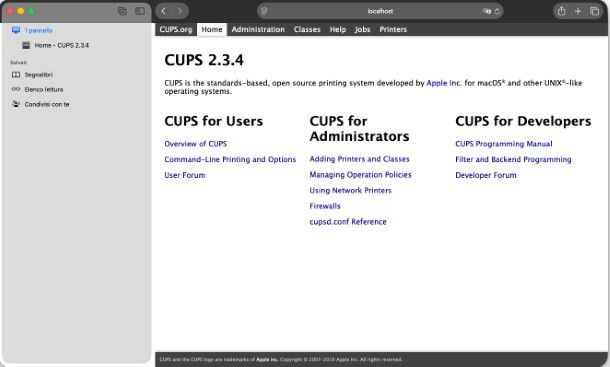The width and height of the screenshot is (610, 367).
Task: Select the Home tab
Action: [x=212, y=29]
